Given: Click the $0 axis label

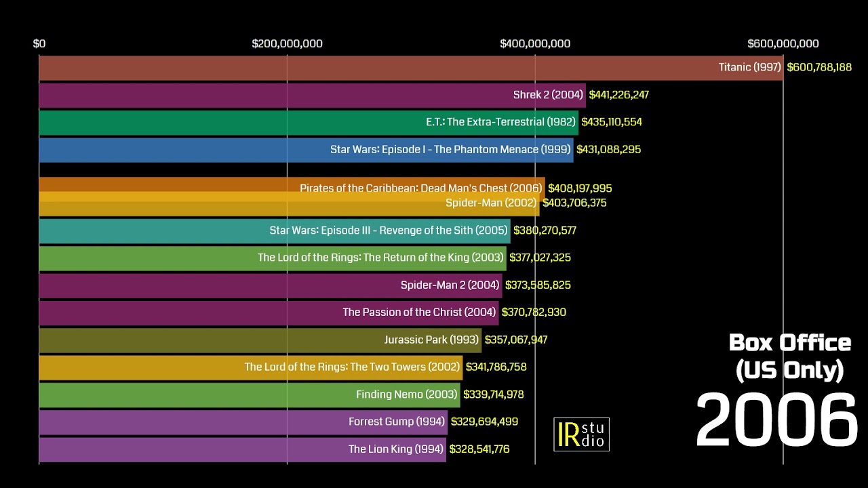Looking at the screenshot, I should (39, 43).
